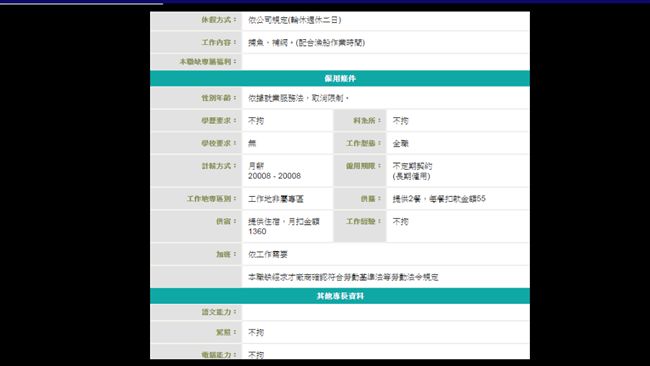Viewport: 650px width, 366px height.
Task: Select the 工作地非屬專區 value
Action: coord(276,199)
